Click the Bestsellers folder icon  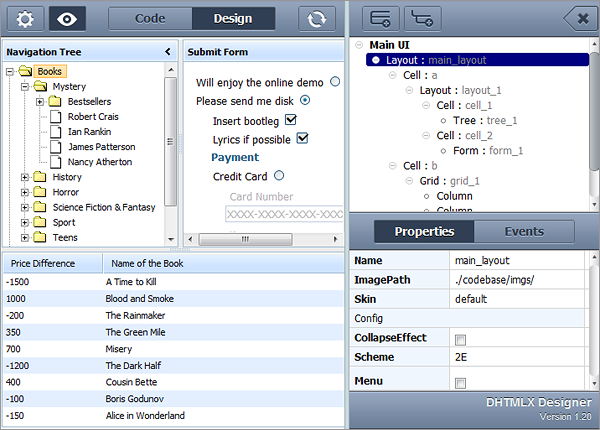pos(55,101)
